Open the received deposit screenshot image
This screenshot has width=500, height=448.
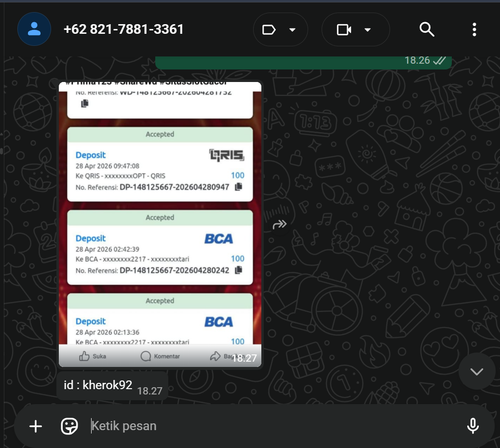point(160,224)
